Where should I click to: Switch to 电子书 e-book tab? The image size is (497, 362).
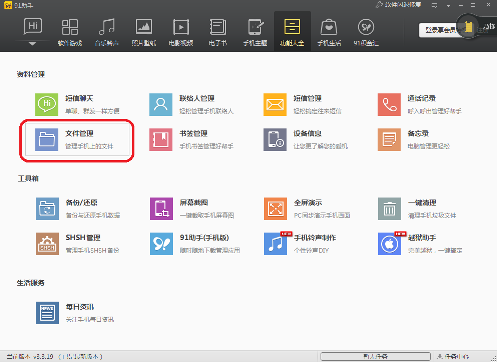click(218, 32)
